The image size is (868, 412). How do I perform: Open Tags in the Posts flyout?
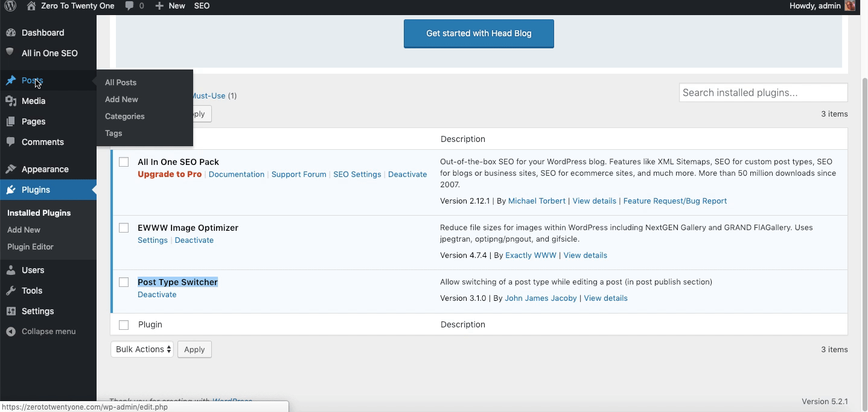(x=113, y=133)
